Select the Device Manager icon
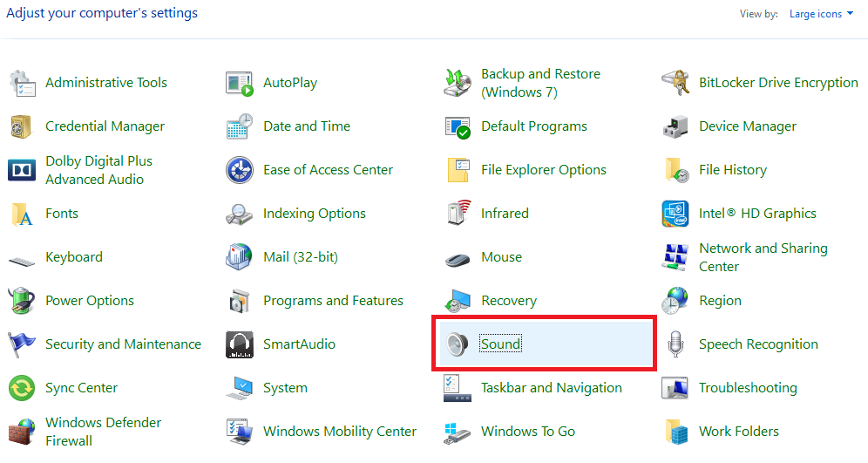Screen dimensions: 868x463 pos(675,126)
